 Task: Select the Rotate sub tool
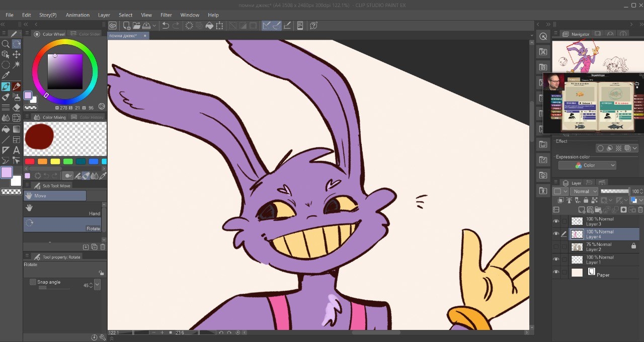click(62, 224)
